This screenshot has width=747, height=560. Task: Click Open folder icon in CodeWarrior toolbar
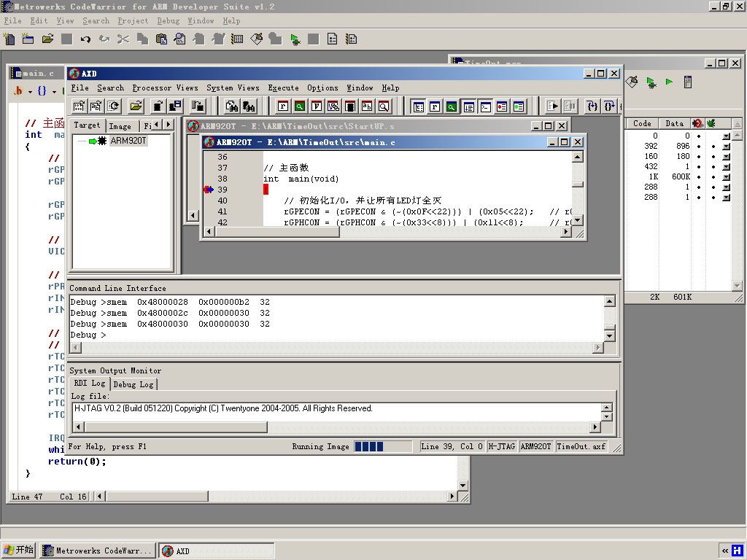click(x=47, y=39)
